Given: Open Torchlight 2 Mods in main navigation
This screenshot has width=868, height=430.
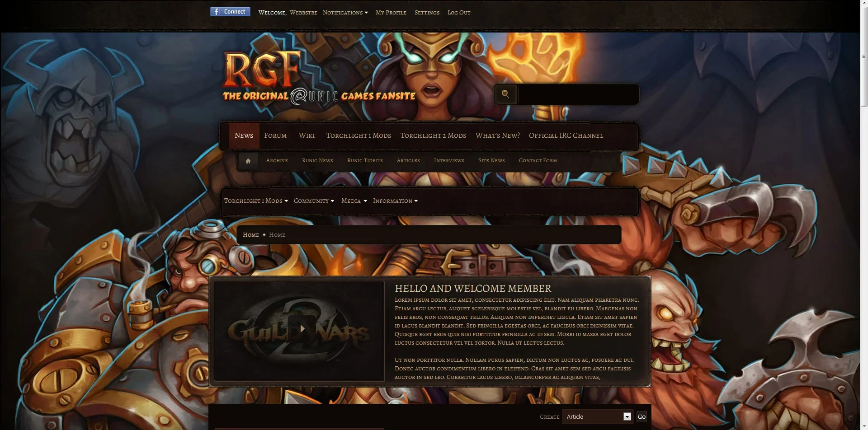Looking at the screenshot, I should [433, 136].
